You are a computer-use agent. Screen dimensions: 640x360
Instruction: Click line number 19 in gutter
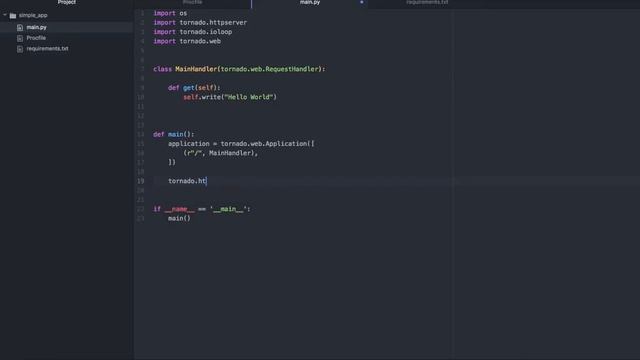pyautogui.click(x=140, y=181)
